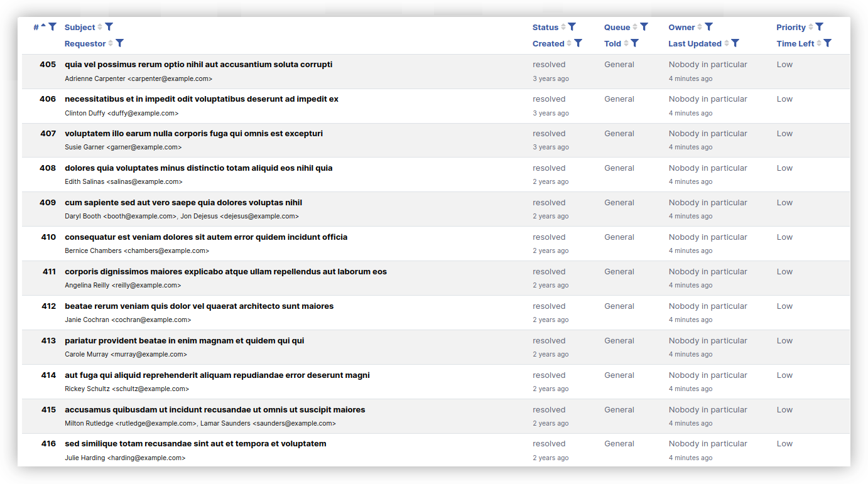
Task: Open the filter for the Status column
Action: (572, 27)
